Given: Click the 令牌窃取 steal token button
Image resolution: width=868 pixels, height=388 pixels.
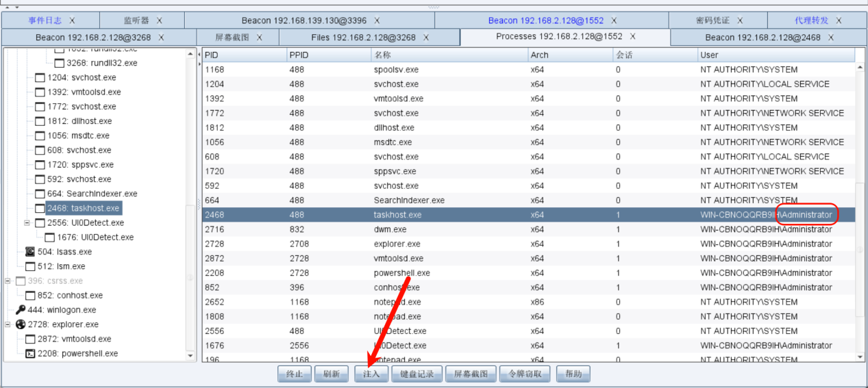Looking at the screenshot, I should click(x=525, y=374).
